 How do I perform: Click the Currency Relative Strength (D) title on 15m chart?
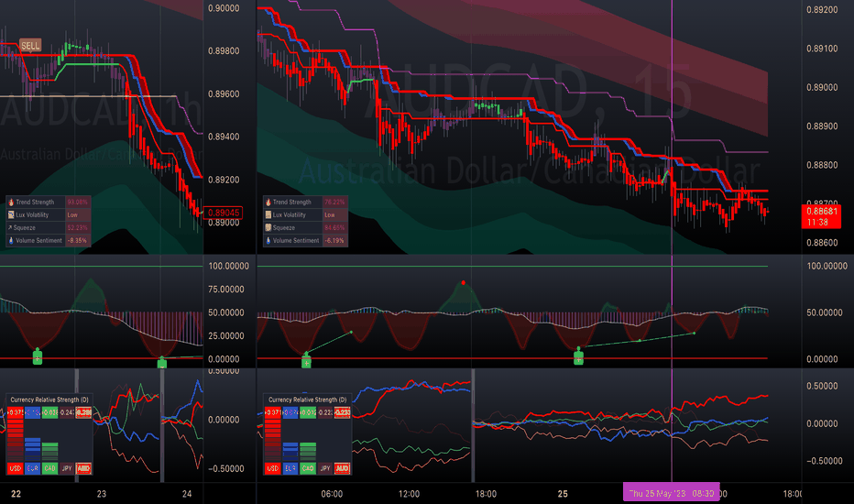click(307, 400)
